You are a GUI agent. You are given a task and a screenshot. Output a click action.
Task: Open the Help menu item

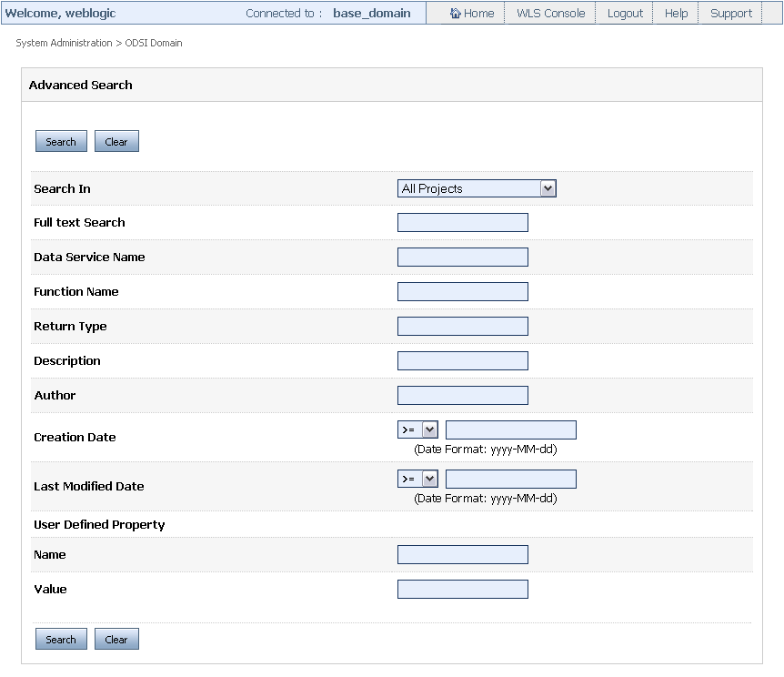pyautogui.click(x=676, y=14)
